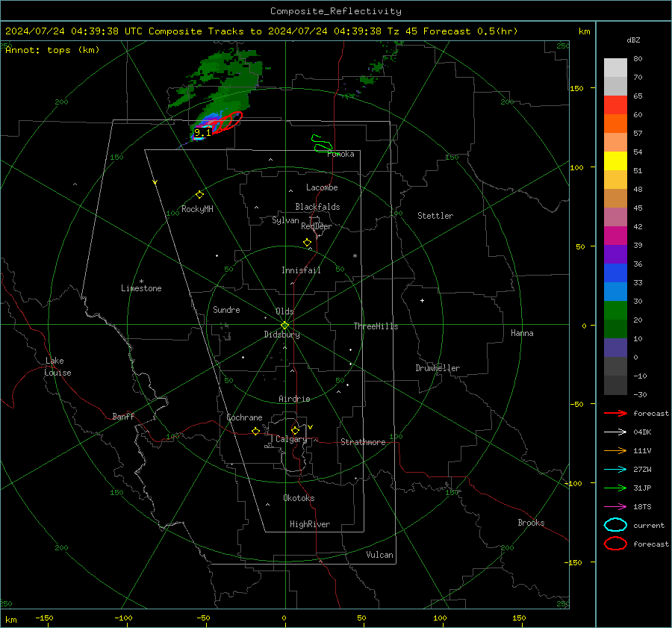Select the orange 111V arrow legend icon
Screen dimensions: 672x628
[x=615, y=450]
